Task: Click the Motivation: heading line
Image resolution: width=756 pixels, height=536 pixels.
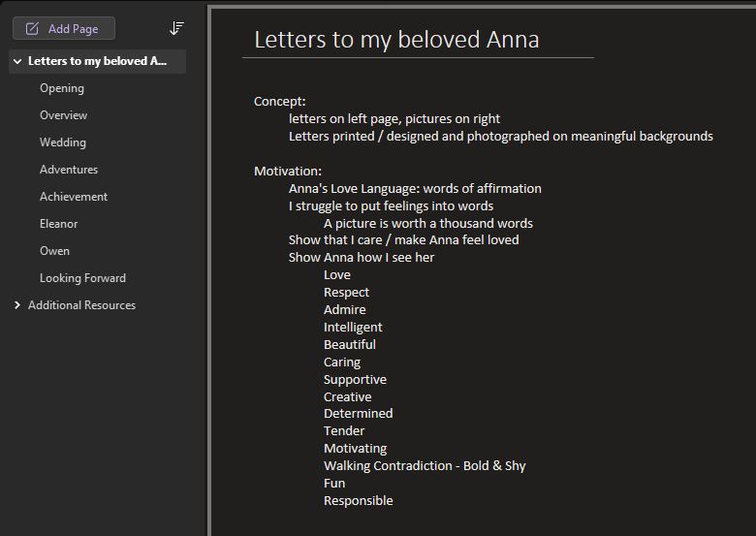Action: 288,171
